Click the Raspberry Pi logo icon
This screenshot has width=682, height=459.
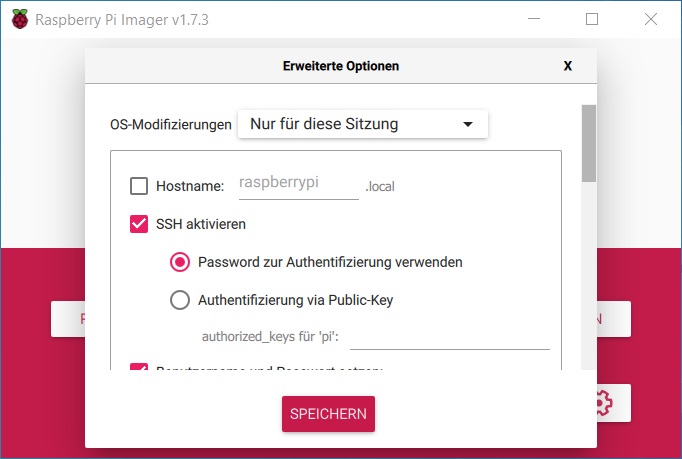coord(20,19)
